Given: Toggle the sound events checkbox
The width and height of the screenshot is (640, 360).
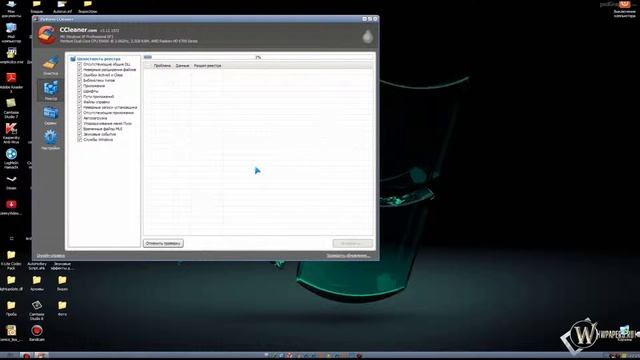Looking at the screenshot, I should click(80, 134).
